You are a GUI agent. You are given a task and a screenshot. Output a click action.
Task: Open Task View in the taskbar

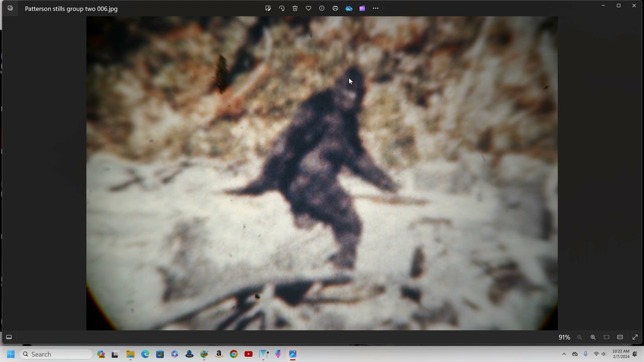[x=115, y=354]
